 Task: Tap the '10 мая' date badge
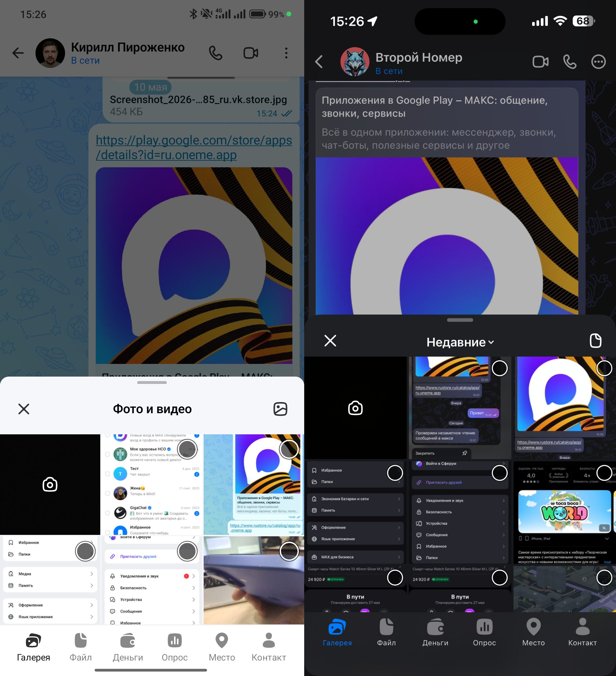tap(151, 87)
